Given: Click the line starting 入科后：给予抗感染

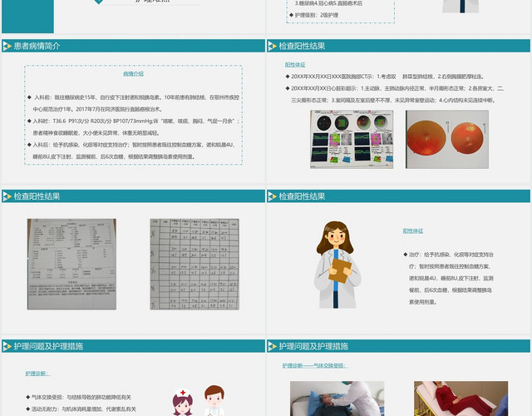Looking at the screenshot, I should click(x=132, y=151).
